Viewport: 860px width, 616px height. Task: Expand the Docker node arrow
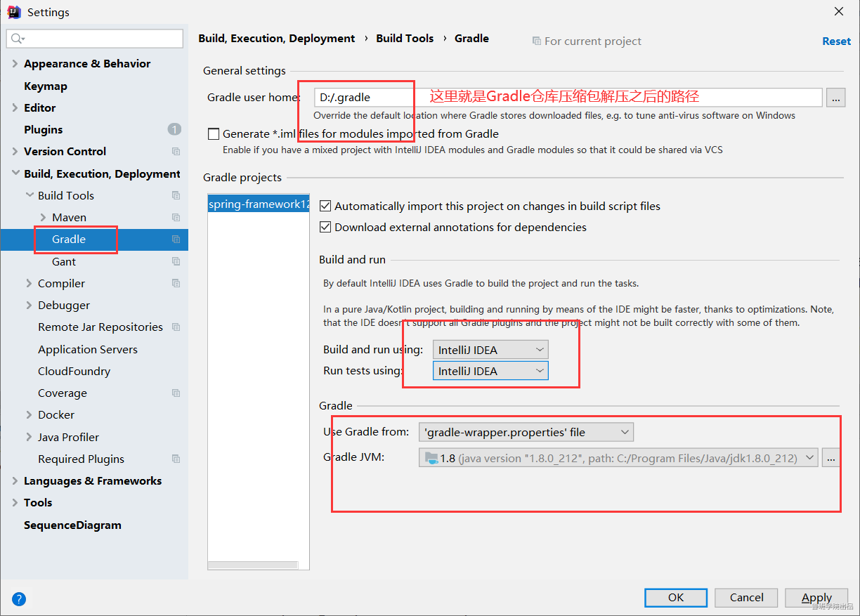tap(30, 415)
